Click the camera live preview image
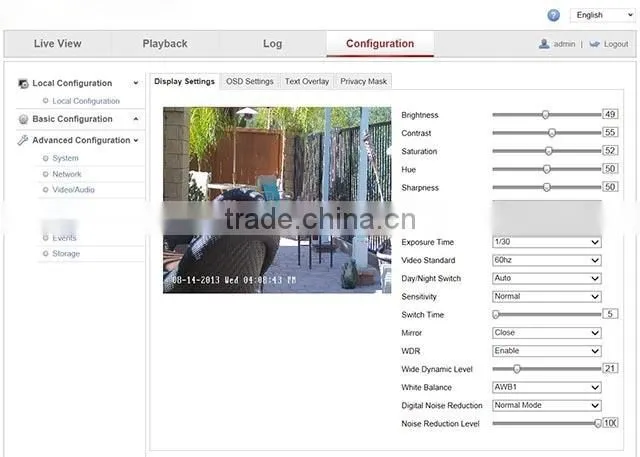Viewport: 640px width, 457px height. [277, 200]
